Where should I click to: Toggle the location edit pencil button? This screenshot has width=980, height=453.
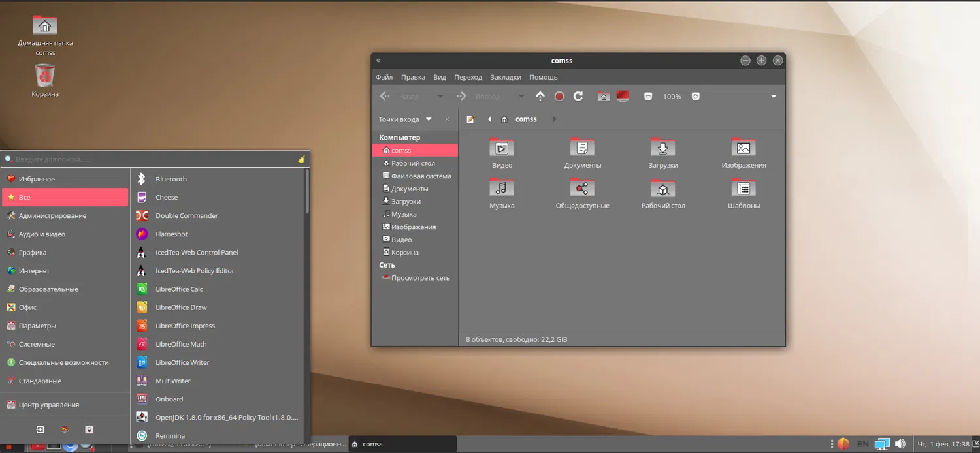point(470,119)
